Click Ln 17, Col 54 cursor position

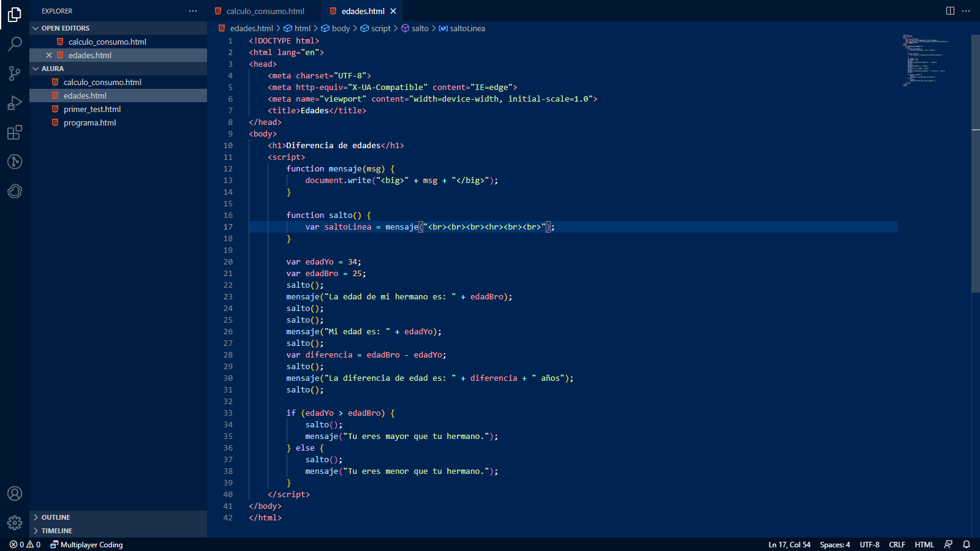click(x=789, y=544)
